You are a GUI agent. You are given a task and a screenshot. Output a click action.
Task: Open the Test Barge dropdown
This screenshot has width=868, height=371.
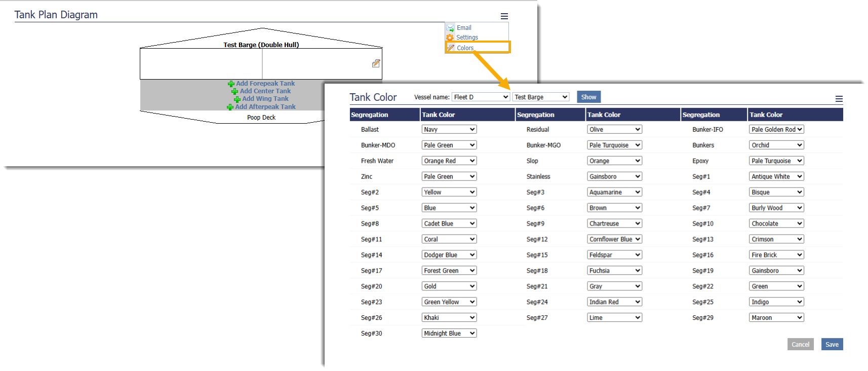click(x=540, y=97)
